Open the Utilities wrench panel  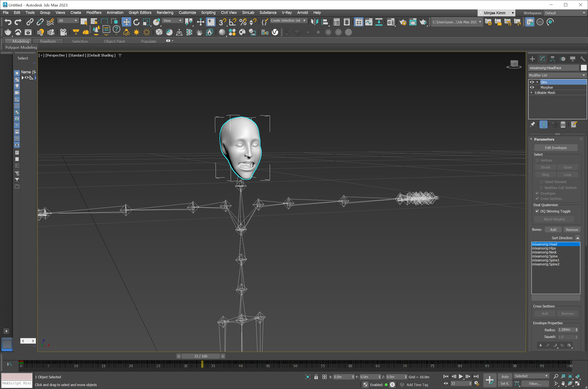582,59
